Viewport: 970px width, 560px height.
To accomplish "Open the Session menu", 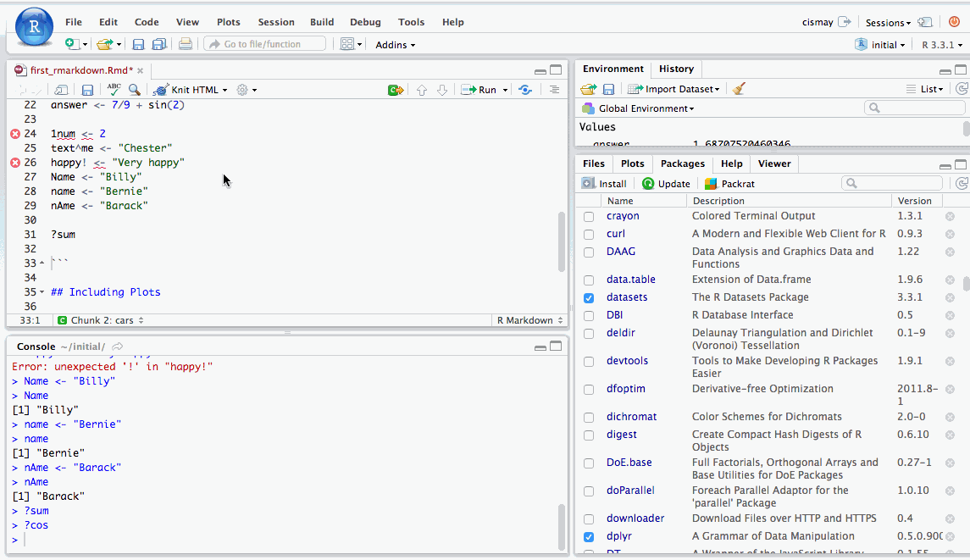I will pyautogui.click(x=276, y=22).
